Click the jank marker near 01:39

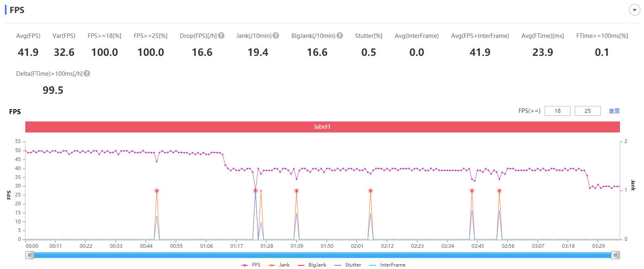tap(297, 191)
